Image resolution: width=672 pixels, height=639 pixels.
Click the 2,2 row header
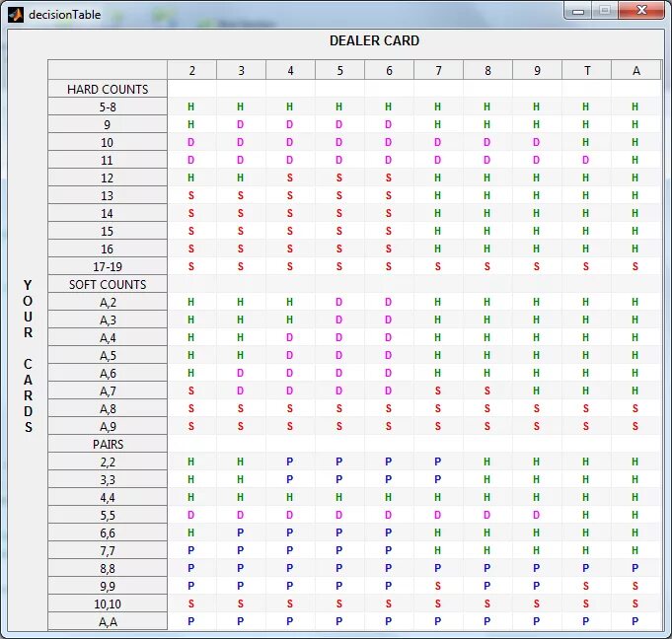[108, 462]
